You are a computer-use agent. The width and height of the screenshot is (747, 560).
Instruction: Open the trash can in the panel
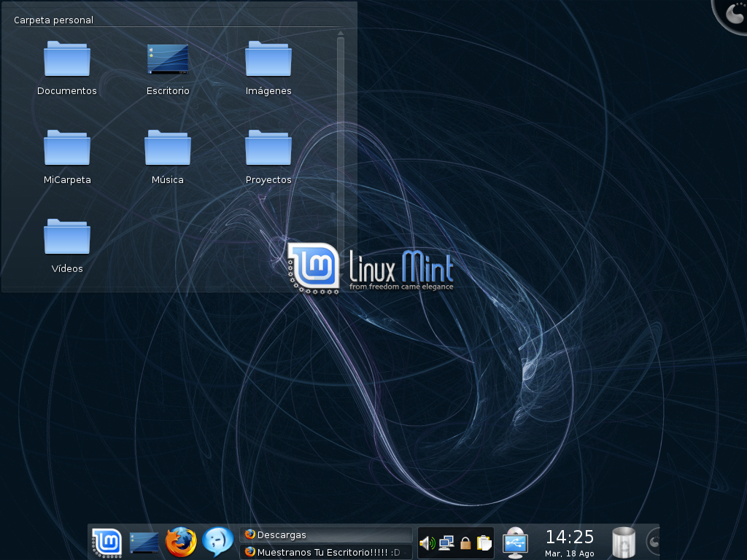(x=624, y=542)
